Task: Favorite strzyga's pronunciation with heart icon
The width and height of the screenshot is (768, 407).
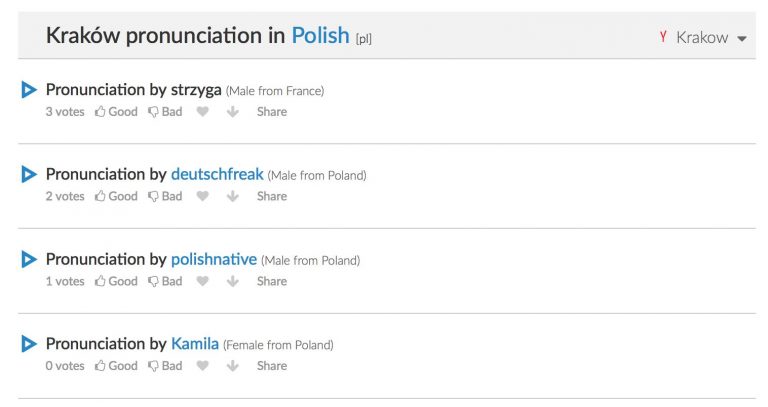Action: 203,112
